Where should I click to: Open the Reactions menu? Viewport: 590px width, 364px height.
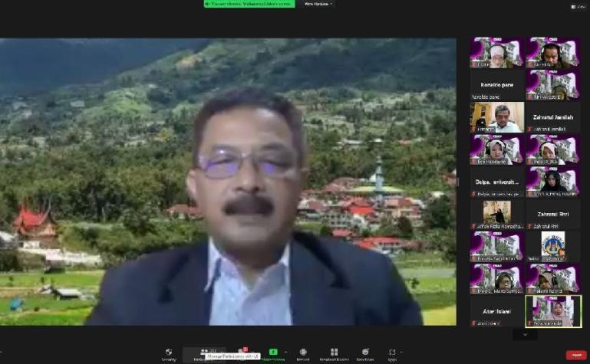click(x=364, y=353)
